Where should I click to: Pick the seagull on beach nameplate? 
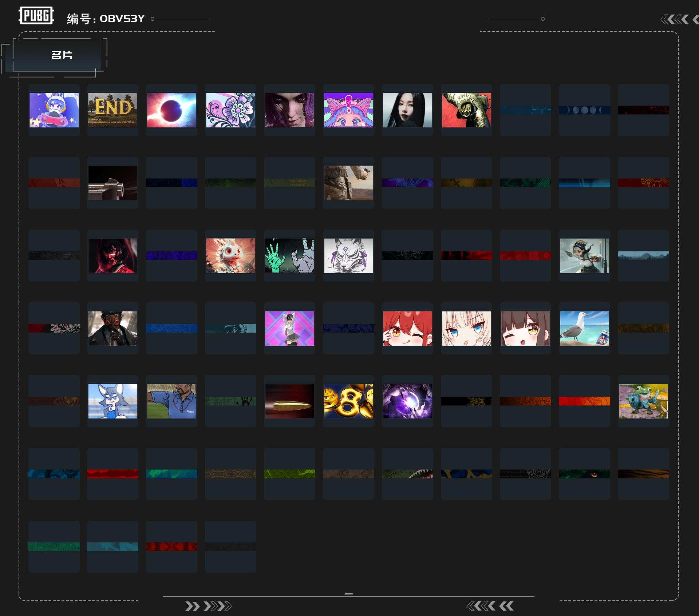pos(584,328)
